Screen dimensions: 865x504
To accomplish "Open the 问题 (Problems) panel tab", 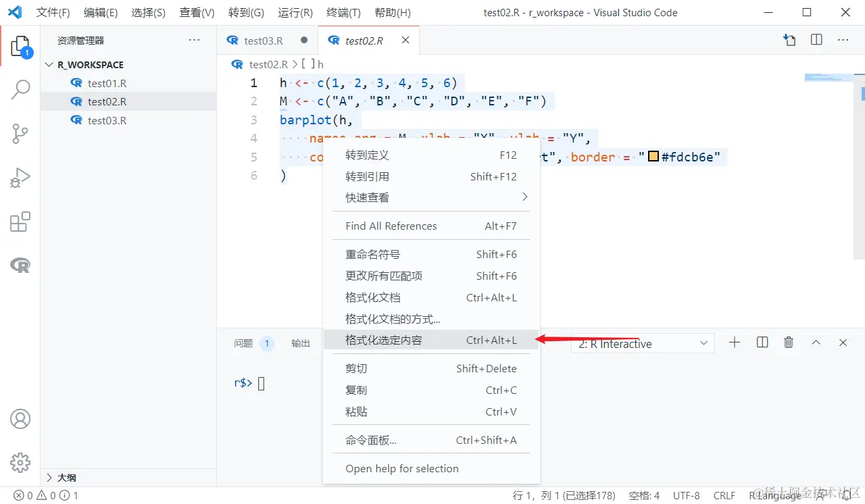I will click(253, 343).
